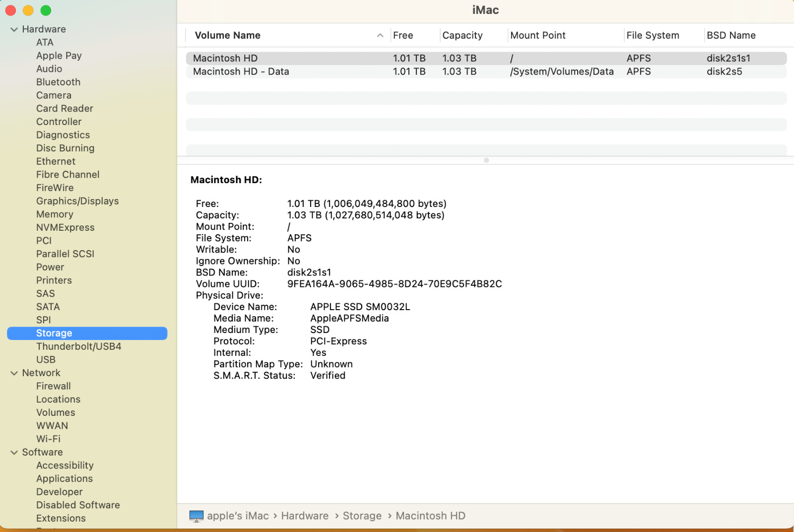The height and width of the screenshot is (532, 794).
Task: Open the Printers section
Action: pyautogui.click(x=54, y=280)
